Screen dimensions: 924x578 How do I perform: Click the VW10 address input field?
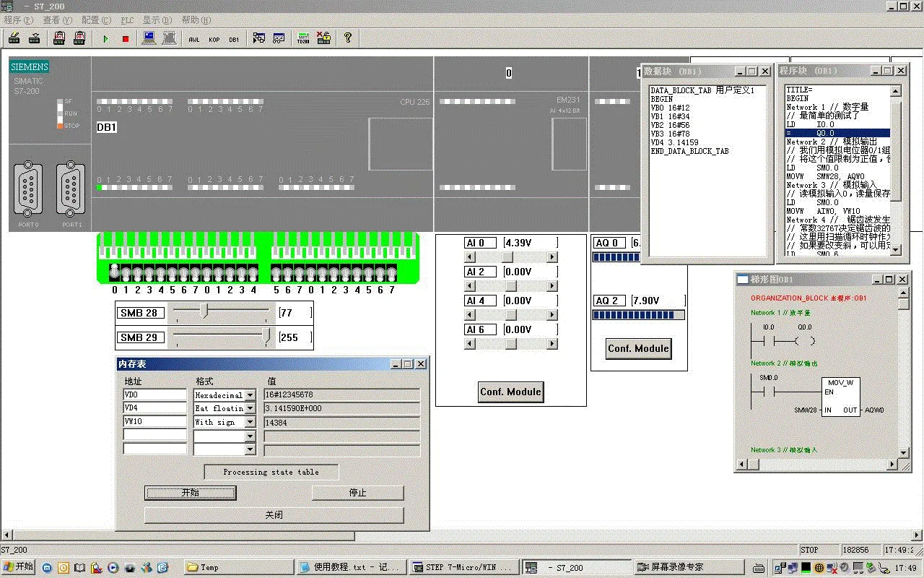154,422
